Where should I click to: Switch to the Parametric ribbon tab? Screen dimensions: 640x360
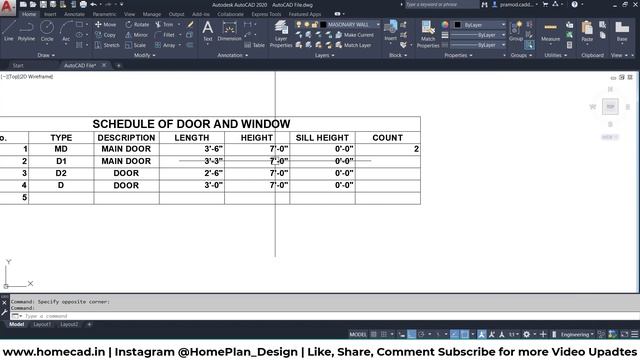(x=104, y=14)
